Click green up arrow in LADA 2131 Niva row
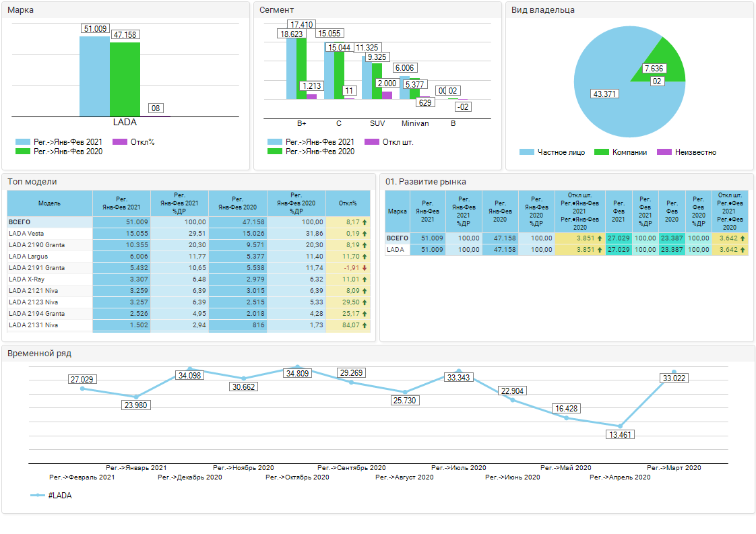This screenshot has height=534, width=756. click(x=365, y=325)
